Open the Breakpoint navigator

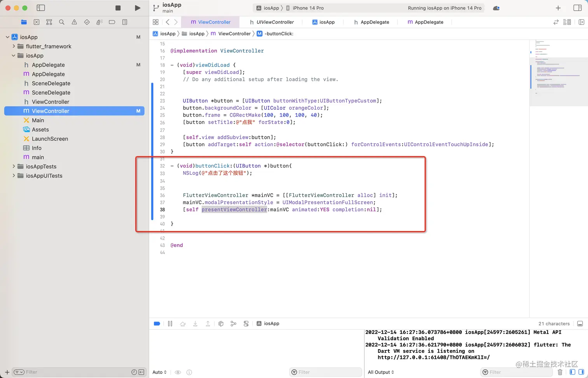(112, 22)
